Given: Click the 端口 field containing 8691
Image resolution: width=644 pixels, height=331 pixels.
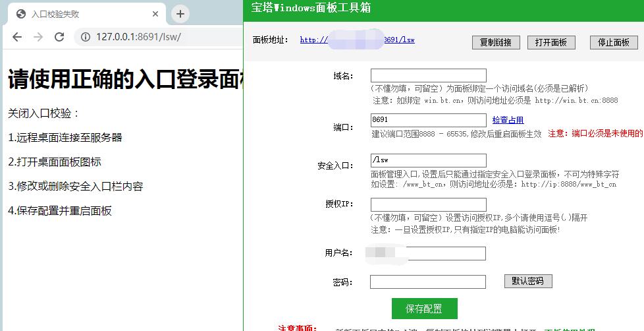Looking at the screenshot, I should pos(429,120).
